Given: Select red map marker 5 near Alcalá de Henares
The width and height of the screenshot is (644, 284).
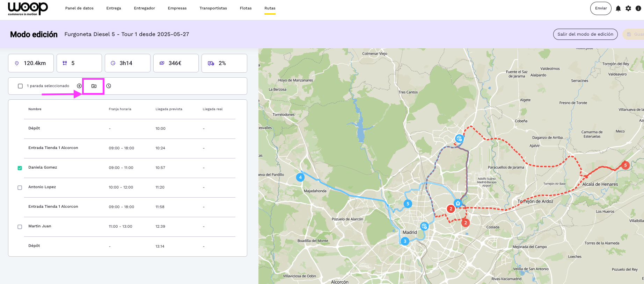Looking at the screenshot, I should click(625, 165).
